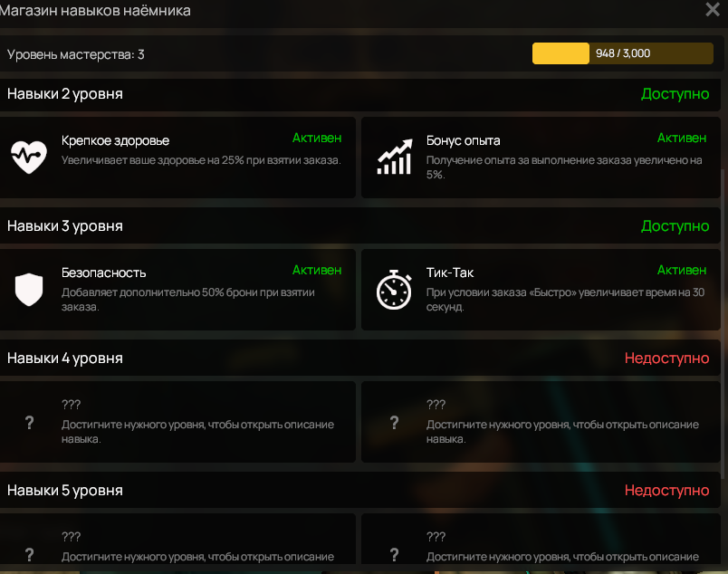Click the left question mark icon under Навыки 4 уровня
The image size is (728, 574).
29,422
